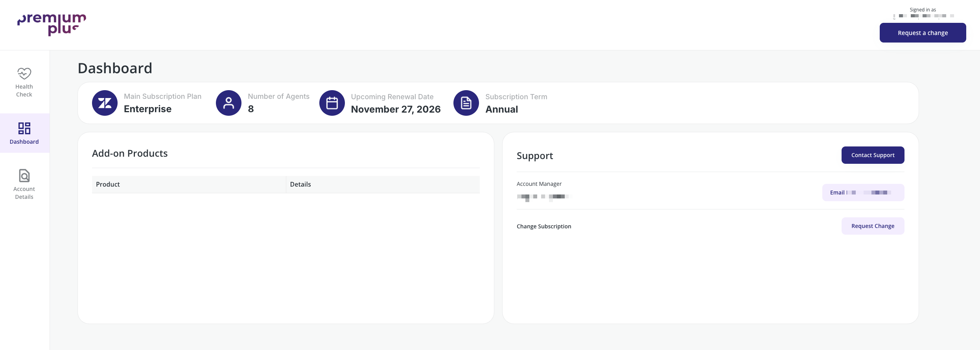Select the Dashboard grid icon
This screenshot has width=980, height=350.
point(24,128)
